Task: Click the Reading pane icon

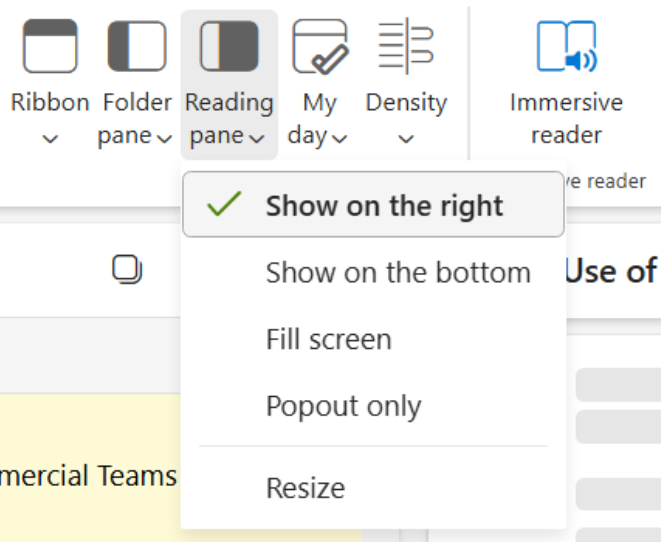Action: click(229, 46)
